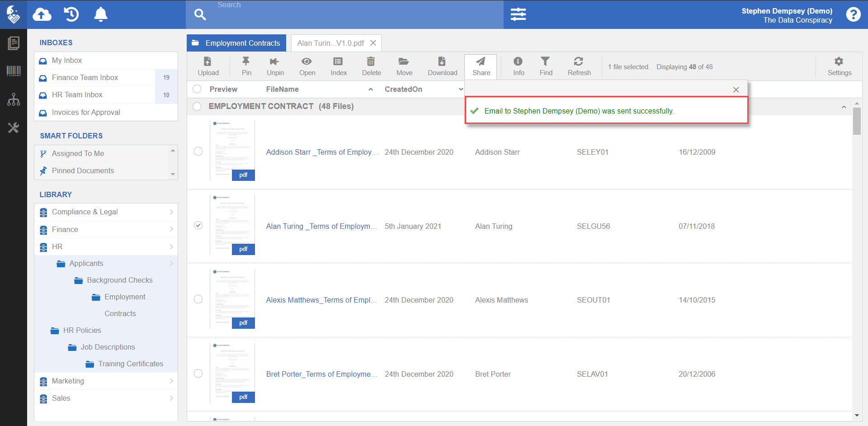This screenshot has width=868, height=426.
Task: Open the help question mark icon
Action: tap(853, 14)
